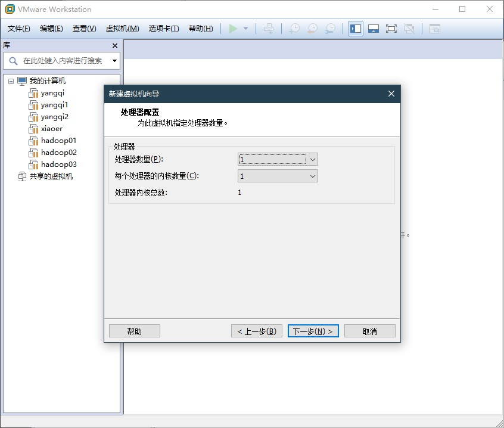Click the green power on play icon
Image resolution: width=504 pixels, height=428 pixels.
[233, 29]
